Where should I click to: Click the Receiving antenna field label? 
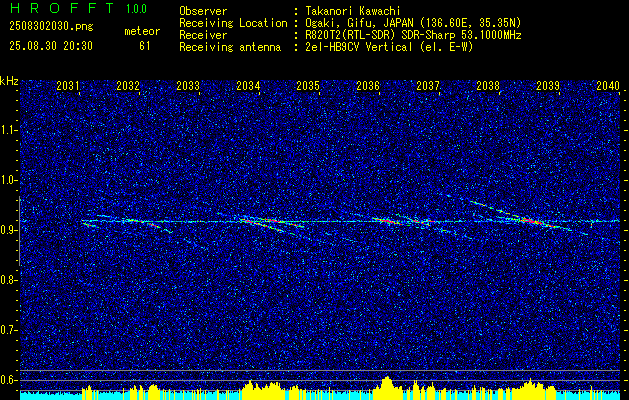tap(230, 47)
